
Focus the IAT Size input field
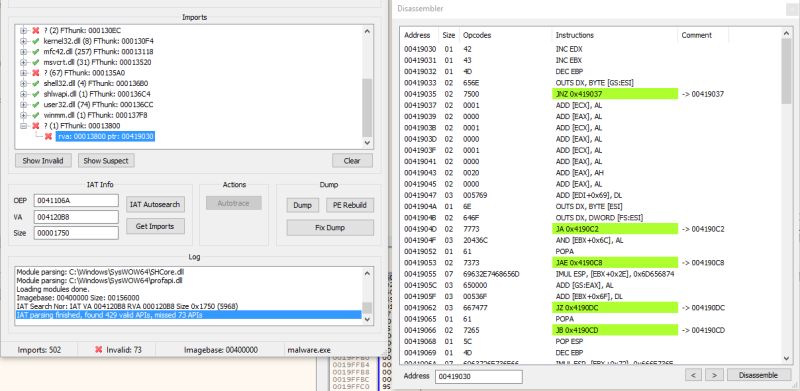point(76,233)
